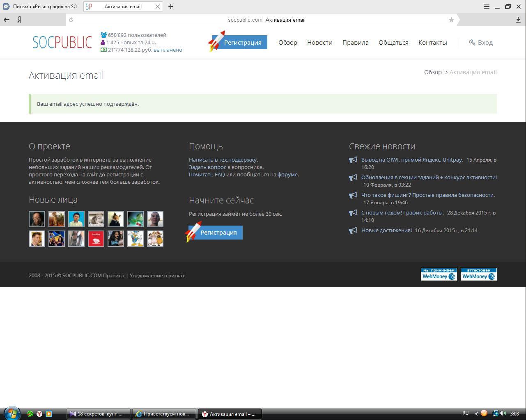This screenshot has height=420, width=526.
Task: Click the 'Вход' login link with key
Action: (481, 42)
